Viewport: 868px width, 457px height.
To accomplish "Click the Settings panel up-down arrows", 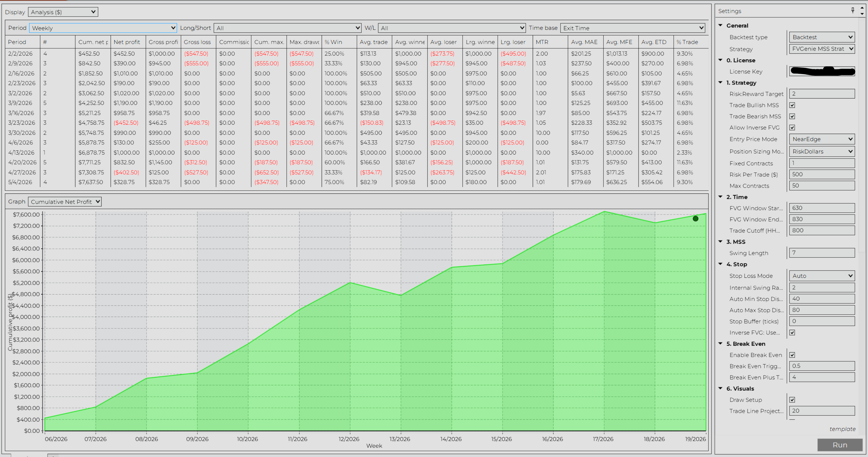I will click(862, 11).
